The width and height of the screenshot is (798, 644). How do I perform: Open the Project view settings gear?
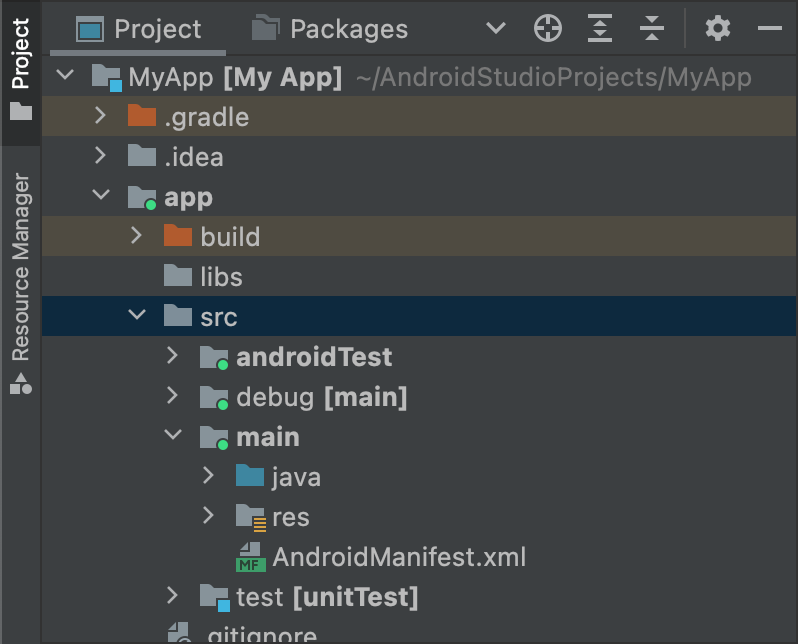point(718,29)
